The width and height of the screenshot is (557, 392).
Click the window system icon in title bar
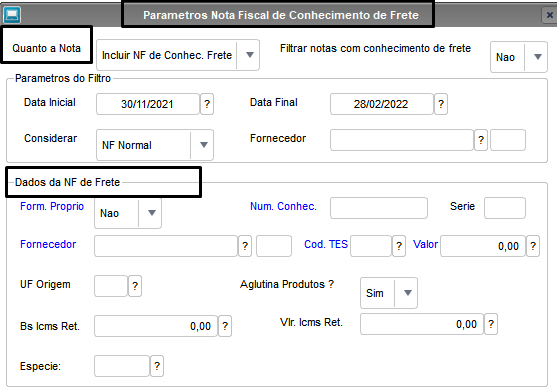click(x=12, y=15)
